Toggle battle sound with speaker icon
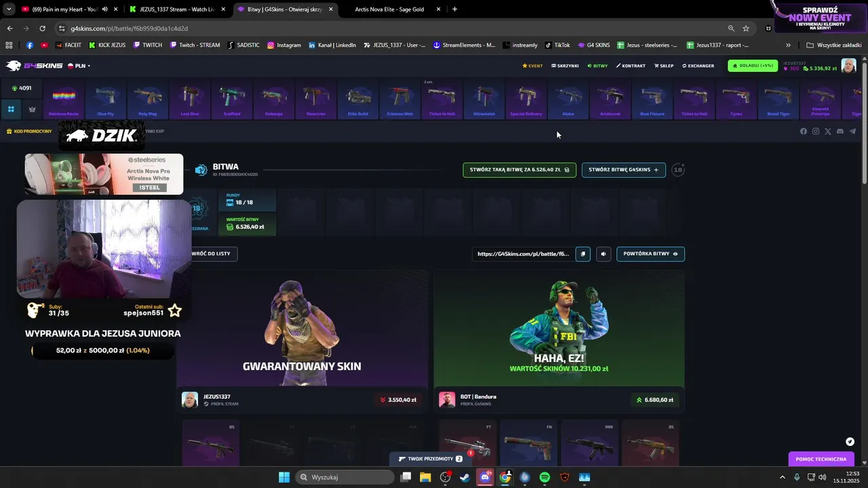This screenshot has width=868, height=488. pos(604,254)
